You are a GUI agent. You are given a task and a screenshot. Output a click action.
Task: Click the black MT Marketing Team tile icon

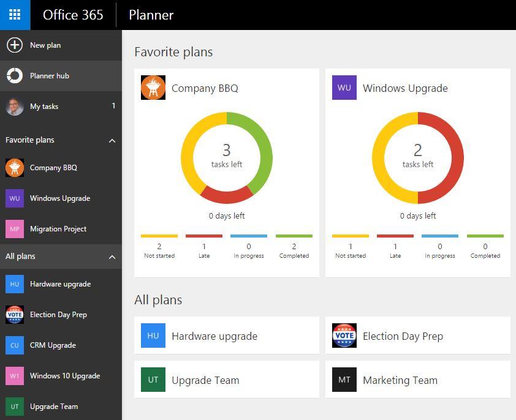(344, 380)
